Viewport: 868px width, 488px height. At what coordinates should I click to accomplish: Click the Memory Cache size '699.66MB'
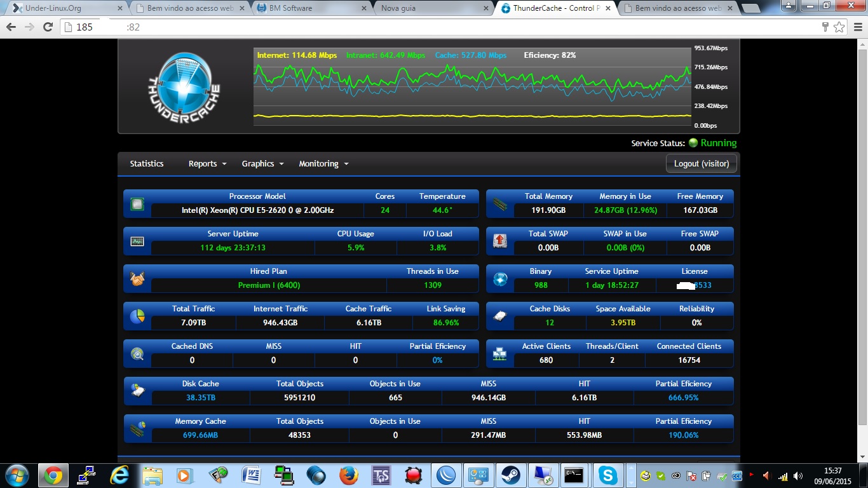tap(200, 435)
